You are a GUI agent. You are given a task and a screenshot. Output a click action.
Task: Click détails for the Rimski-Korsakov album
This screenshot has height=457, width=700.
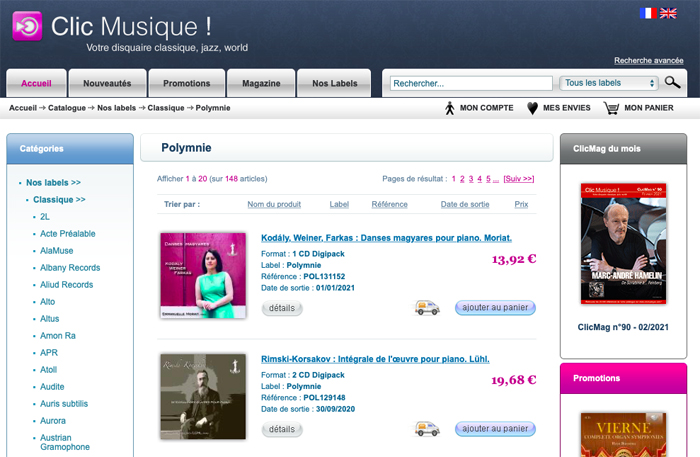[282, 429]
